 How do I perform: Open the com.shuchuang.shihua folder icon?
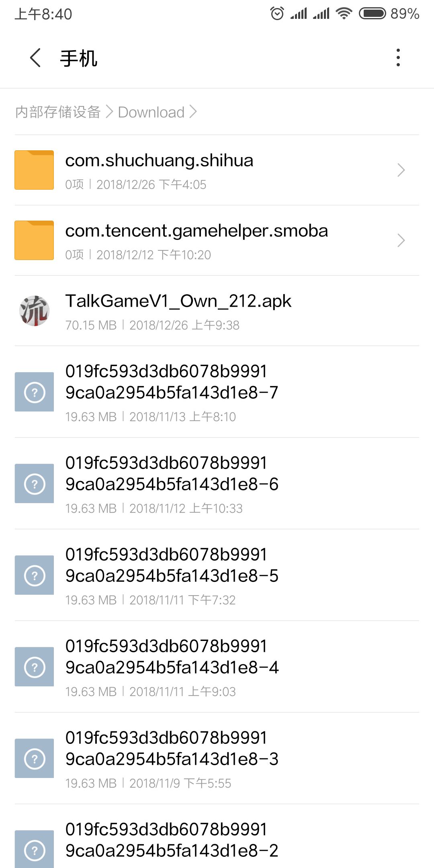(34, 170)
